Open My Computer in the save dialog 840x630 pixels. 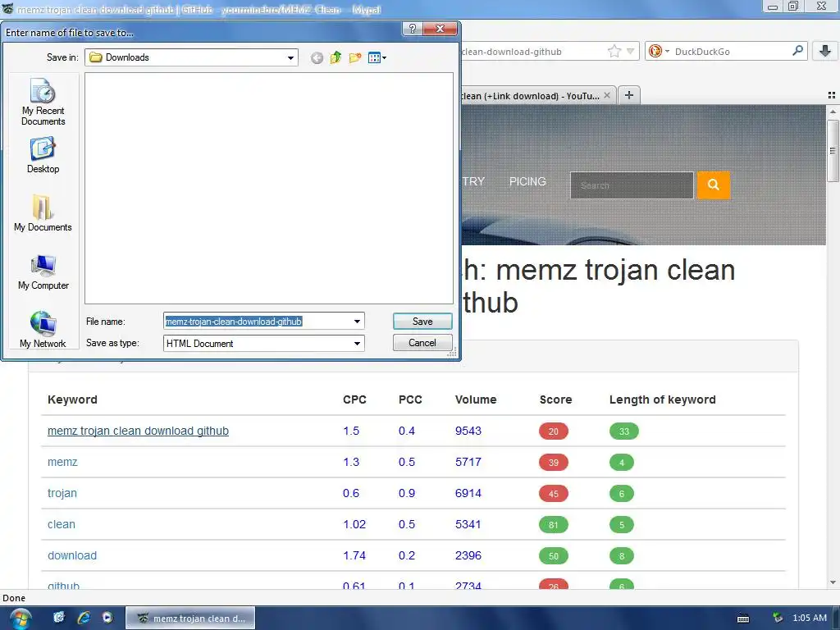[x=43, y=272]
